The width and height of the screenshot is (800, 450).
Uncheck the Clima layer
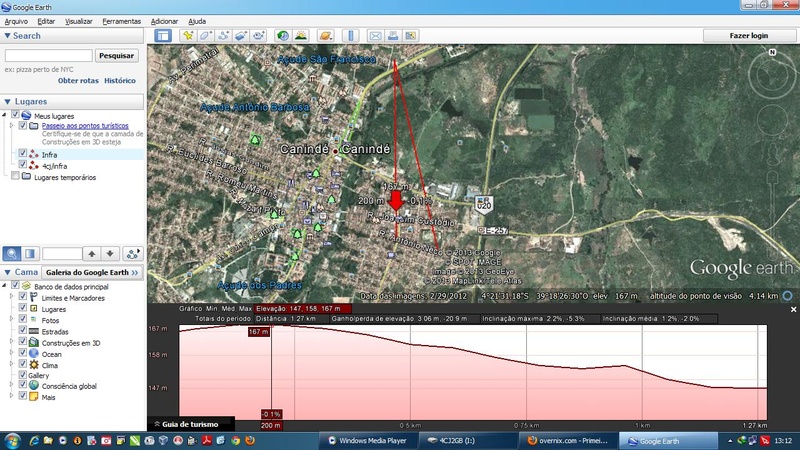(x=22, y=364)
